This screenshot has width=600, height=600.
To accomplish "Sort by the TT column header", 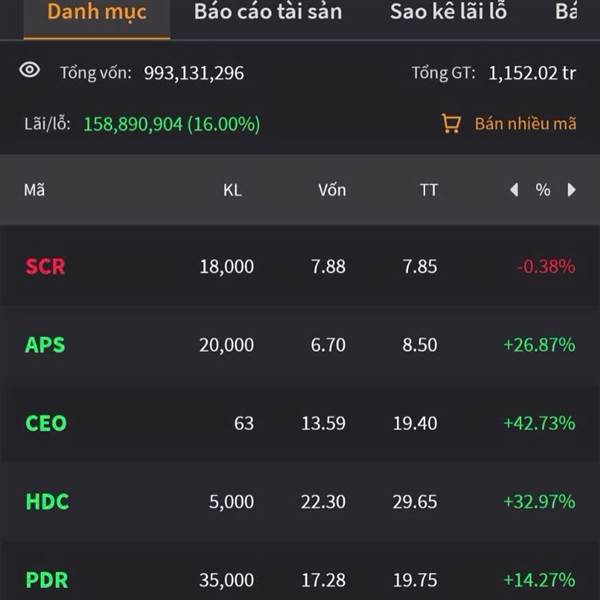I will pos(429,190).
